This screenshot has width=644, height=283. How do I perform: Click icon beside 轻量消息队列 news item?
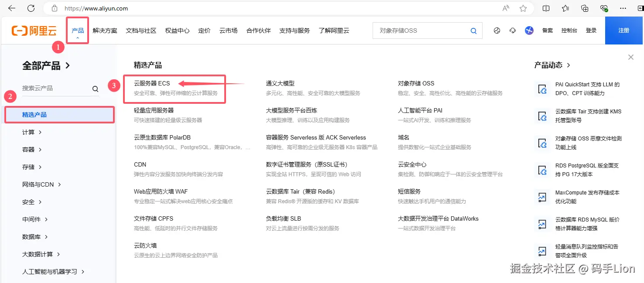[x=542, y=251]
